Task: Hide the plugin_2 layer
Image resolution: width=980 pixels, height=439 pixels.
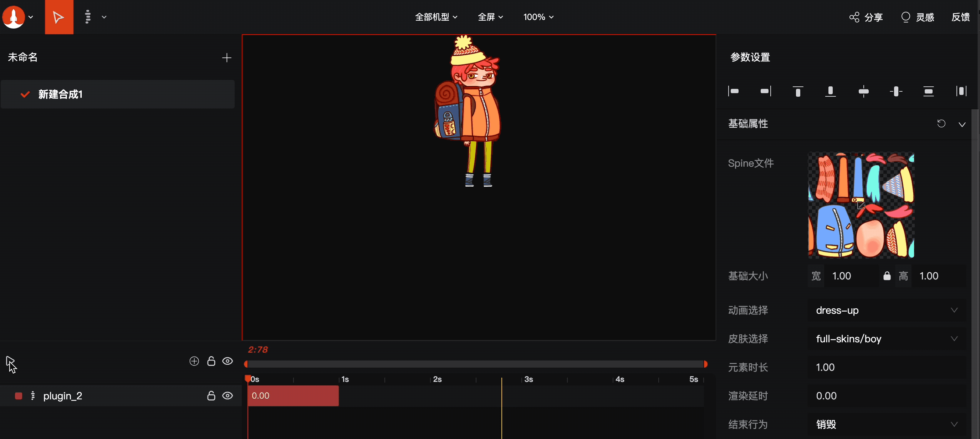Action: pyautogui.click(x=228, y=395)
